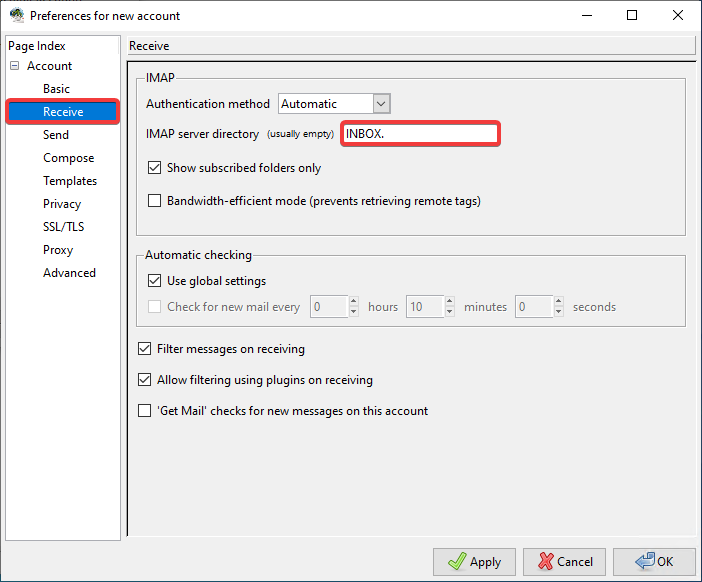
Task: Click the Claws Mail title bar icon
Action: click(x=16, y=16)
